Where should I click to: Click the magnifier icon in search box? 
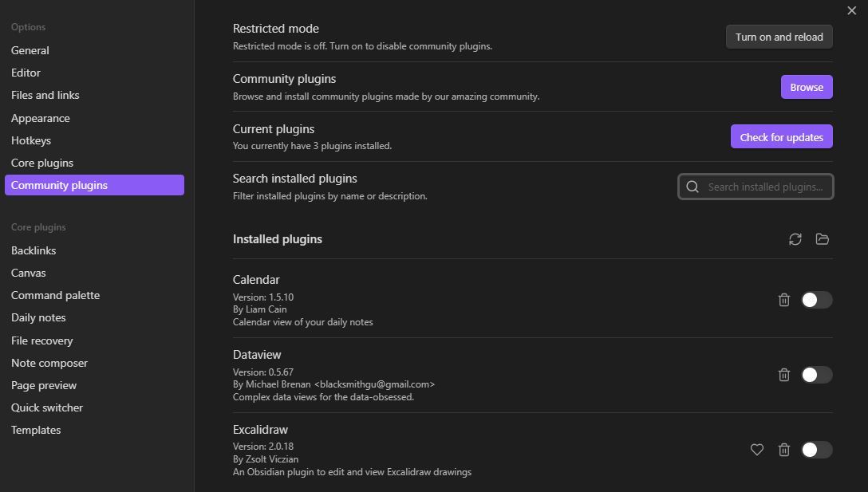pos(692,187)
